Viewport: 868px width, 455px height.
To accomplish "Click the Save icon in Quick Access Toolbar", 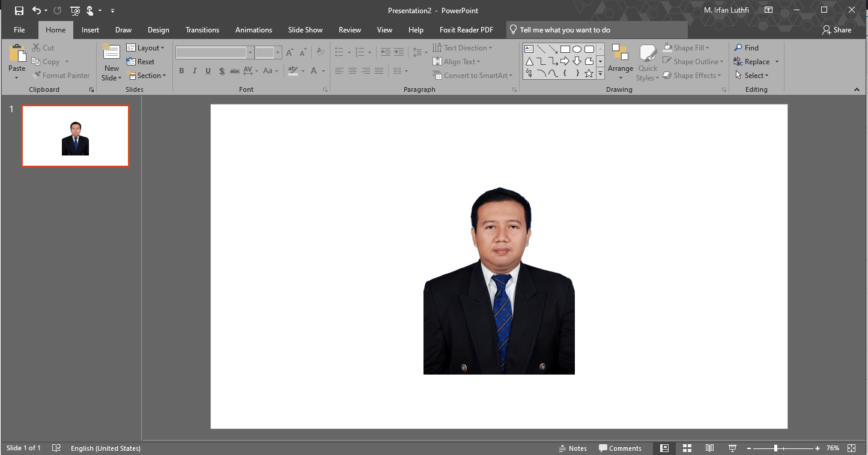I will [19, 10].
